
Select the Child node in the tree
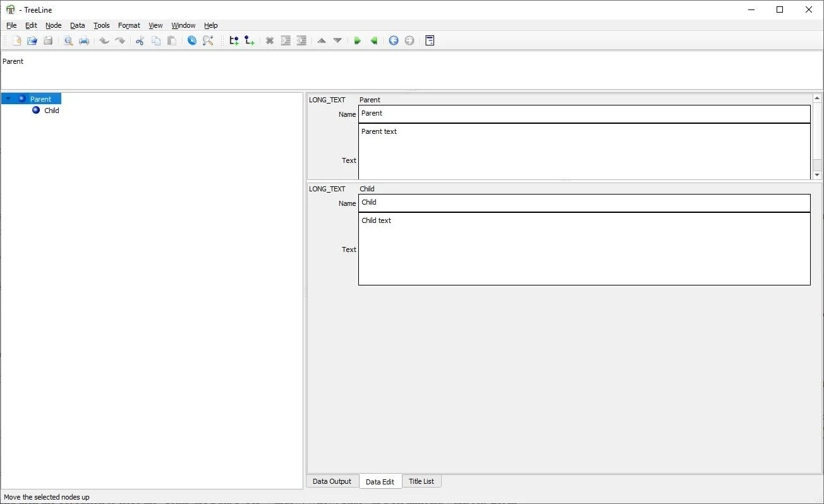coord(51,111)
